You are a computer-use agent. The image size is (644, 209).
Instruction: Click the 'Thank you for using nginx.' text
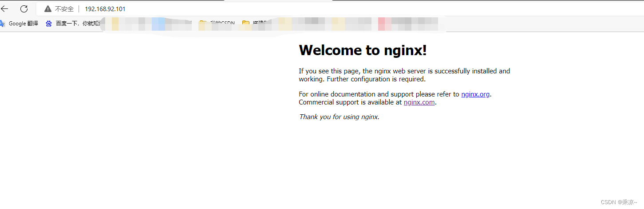click(x=339, y=117)
